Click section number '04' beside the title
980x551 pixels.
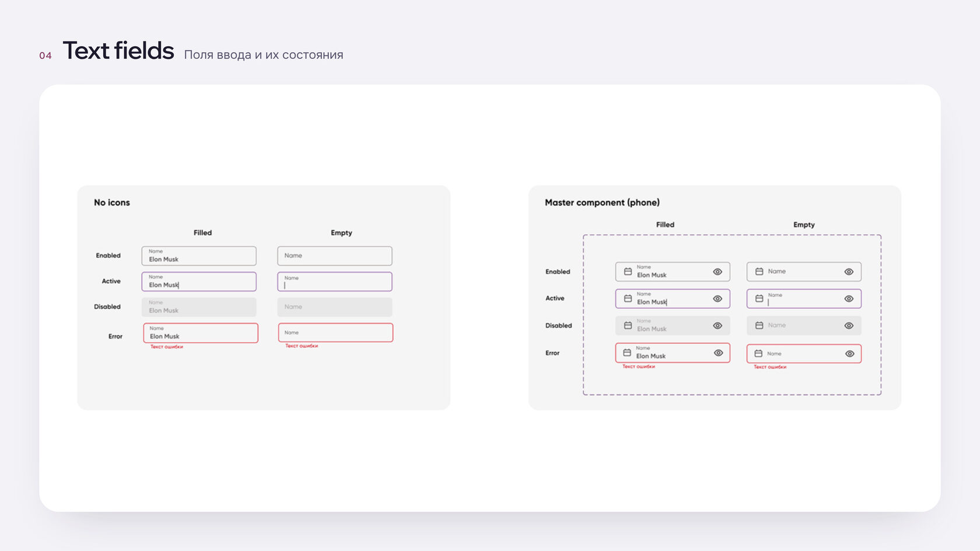click(x=45, y=55)
